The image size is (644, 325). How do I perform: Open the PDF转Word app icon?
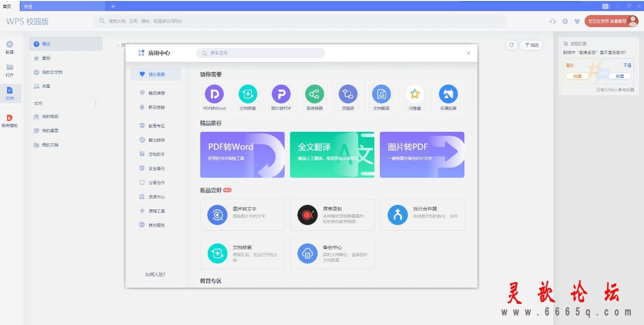[214, 94]
